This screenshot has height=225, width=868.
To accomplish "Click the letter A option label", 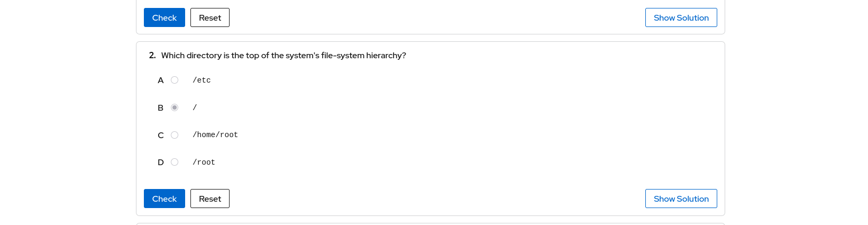I will (161, 80).
